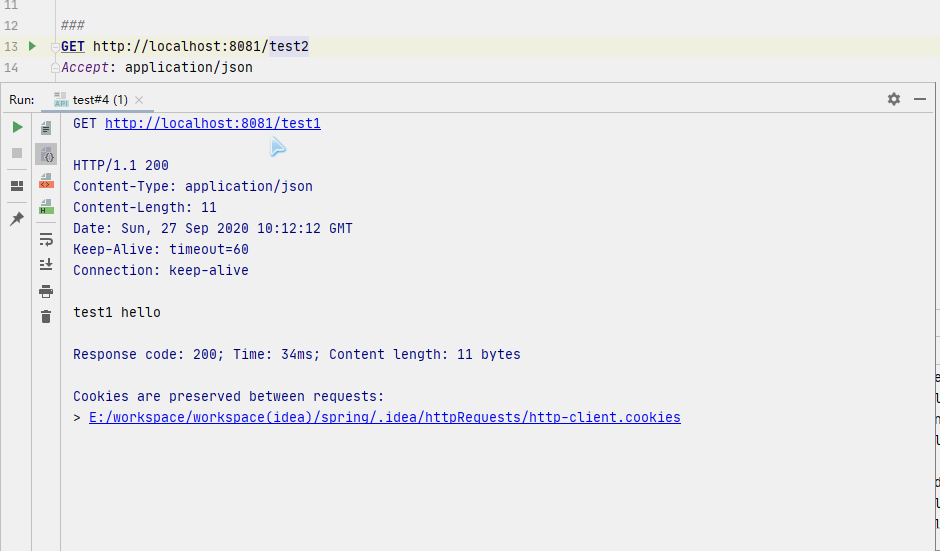
Task: View response as plain text
Action: point(46,128)
